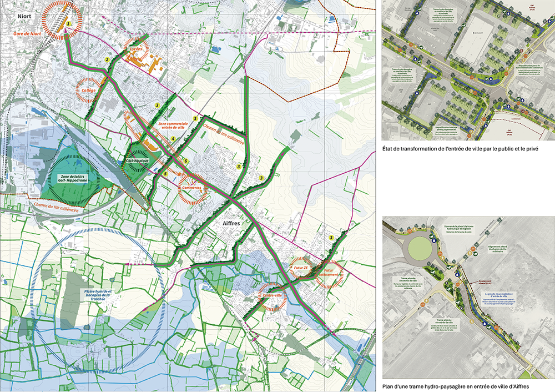Viewport: 555px width, 392px height.
Task: Click 'Plaine humide et bocagère de la Tranchée'
Action: click(x=97, y=295)
